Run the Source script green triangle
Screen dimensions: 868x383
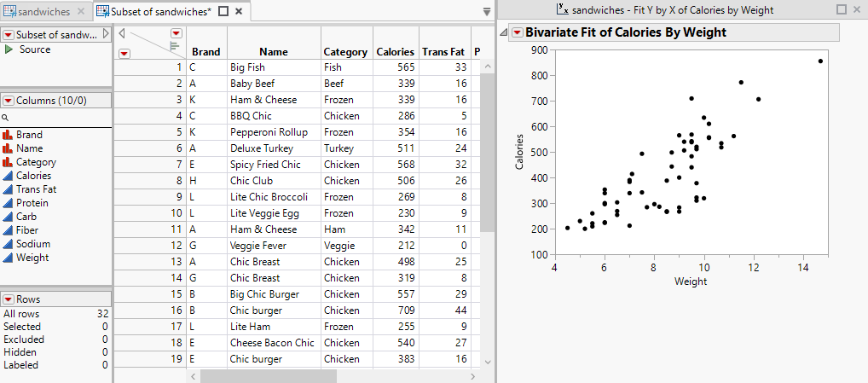click(9, 49)
